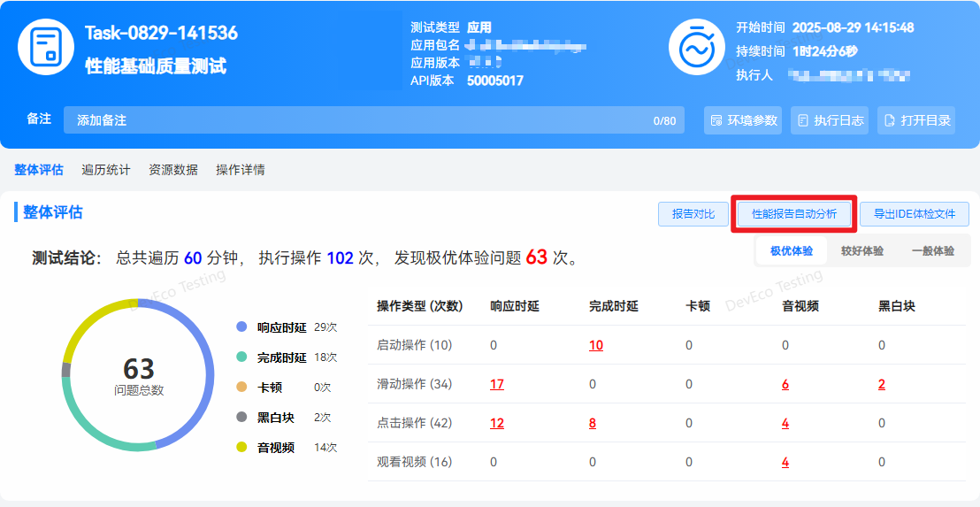Click the task document icon in header
The height and width of the screenshot is (507, 980).
click(46, 46)
